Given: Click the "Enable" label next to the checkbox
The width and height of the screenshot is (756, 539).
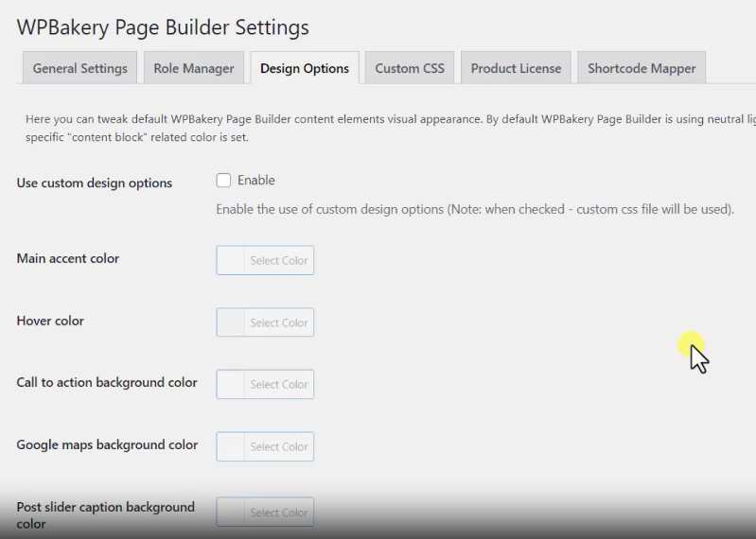Looking at the screenshot, I should point(256,181).
